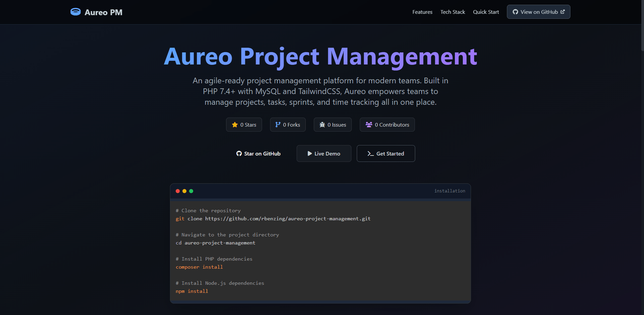Click the red dot in terminal window
This screenshot has height=315, width=644.
pos(178,191)
